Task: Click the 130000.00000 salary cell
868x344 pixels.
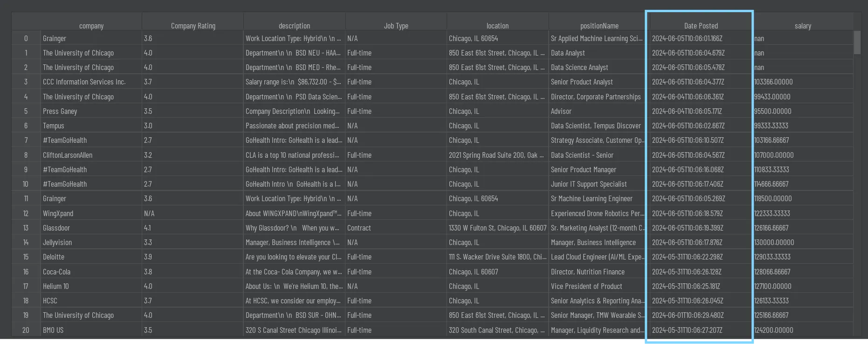Action: click(x=803, y=242)
